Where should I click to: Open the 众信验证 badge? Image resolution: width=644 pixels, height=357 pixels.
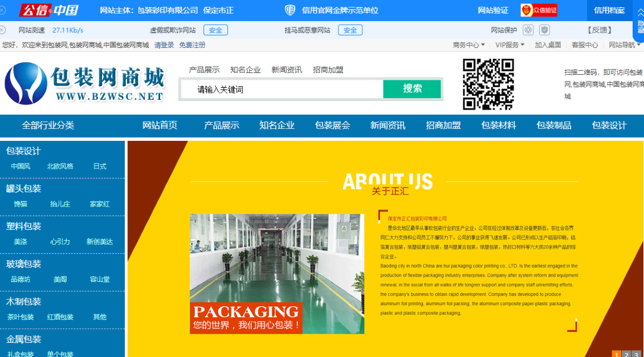click(539, 10)
